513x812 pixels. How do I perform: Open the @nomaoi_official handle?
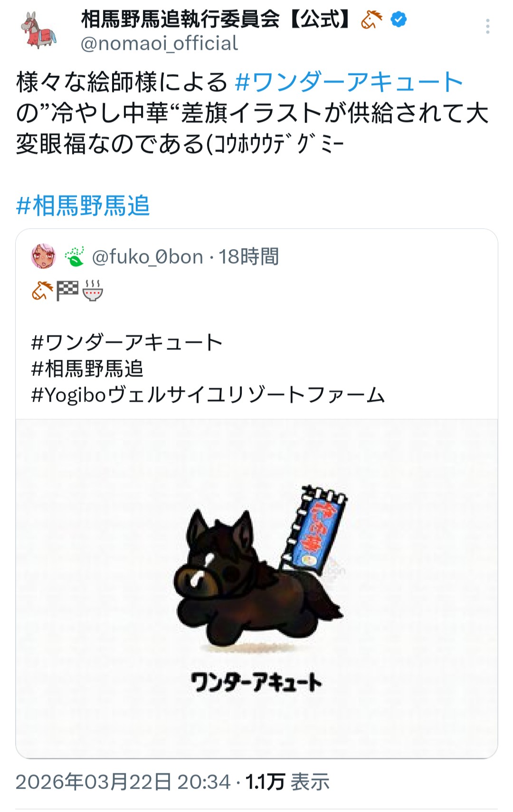tap(159, 43)
